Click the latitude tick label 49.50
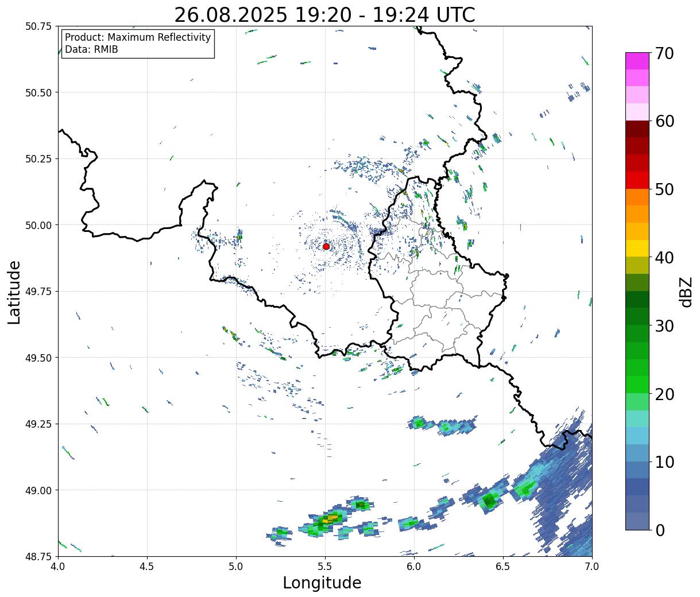 coord(38,358)
